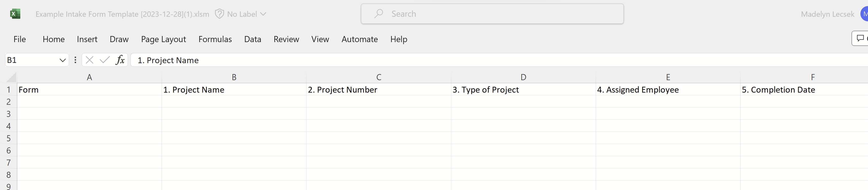Switch to the Formulas tab
This screenshot has width=868, height=190.
(215, 39)
